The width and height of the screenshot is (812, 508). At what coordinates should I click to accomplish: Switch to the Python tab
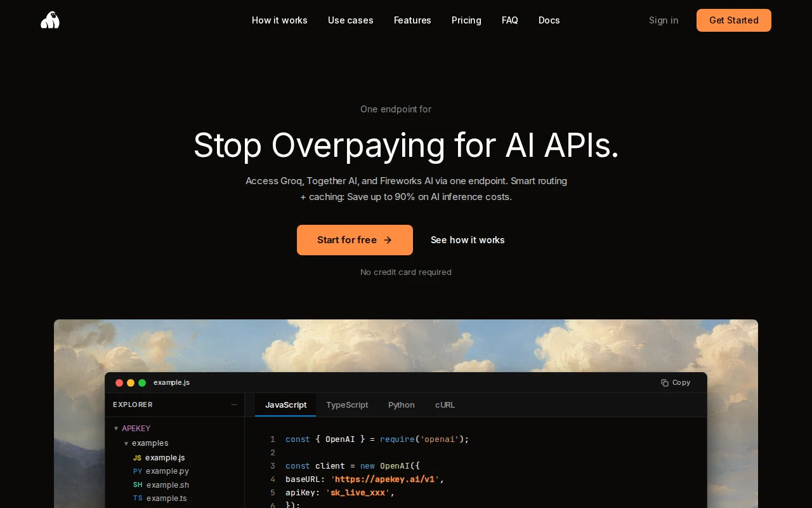click(402, 404)
